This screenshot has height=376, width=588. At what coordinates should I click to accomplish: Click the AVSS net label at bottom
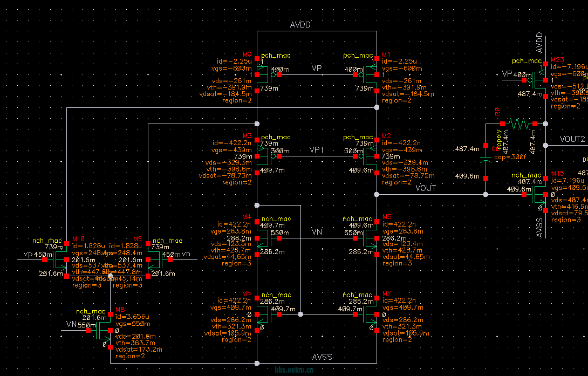[x=322, y=357]
